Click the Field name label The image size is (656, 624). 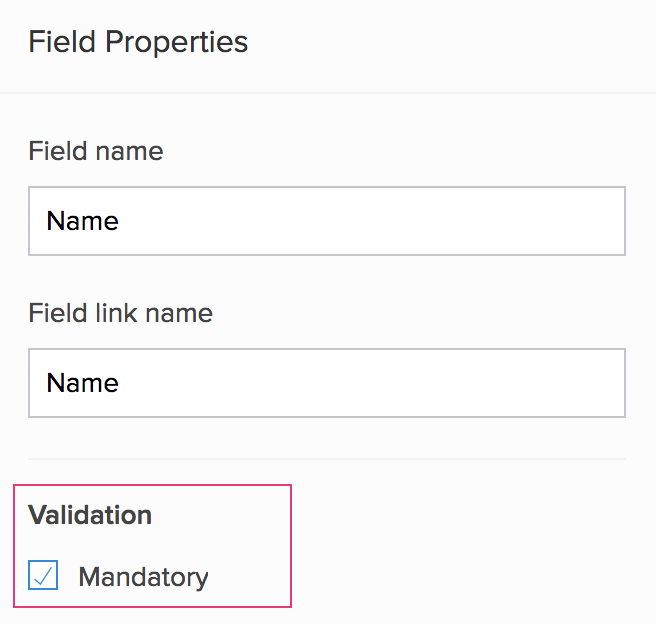96,151
